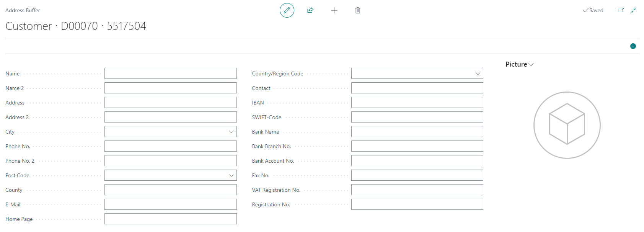The image size is (644, 232).
Task: Click the trash can delete icon
Action: pos(358,10)
